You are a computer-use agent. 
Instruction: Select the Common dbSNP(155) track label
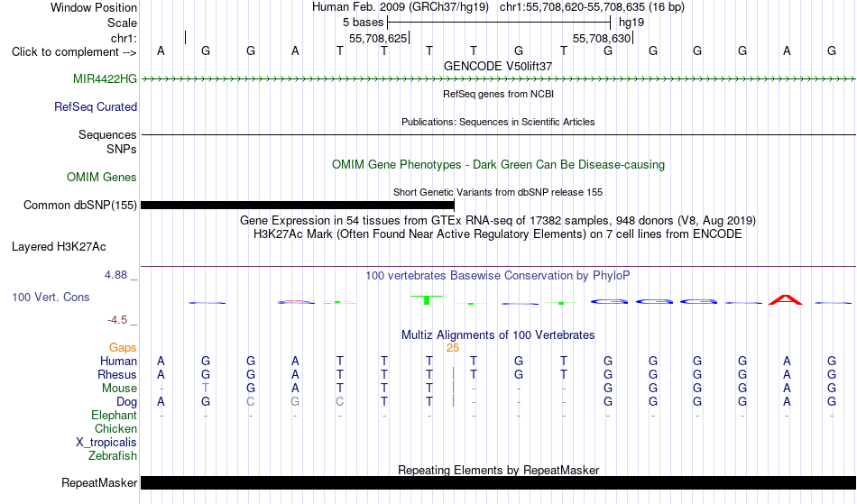80,205
